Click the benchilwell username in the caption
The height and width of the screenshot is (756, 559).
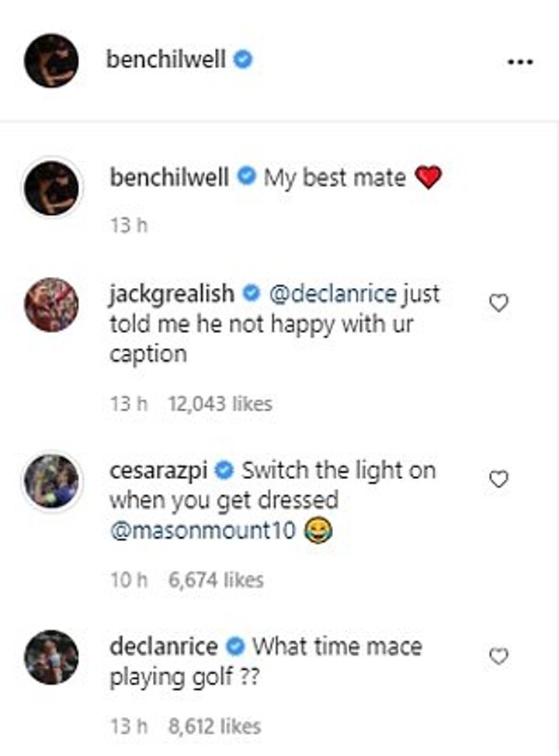pyautogui.click(x=169, y=178)
